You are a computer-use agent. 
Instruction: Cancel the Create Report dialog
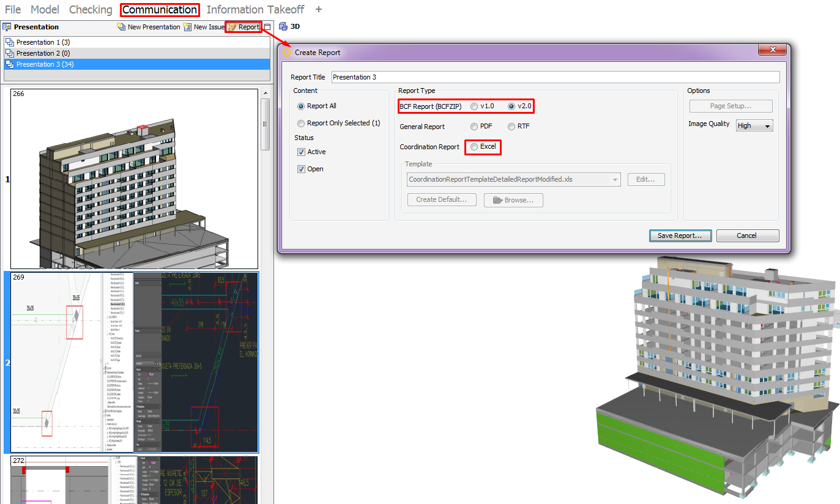(747, 236)
